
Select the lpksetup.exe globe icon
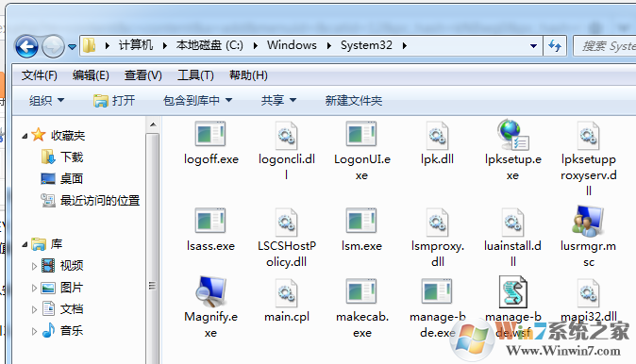(512, 135)
